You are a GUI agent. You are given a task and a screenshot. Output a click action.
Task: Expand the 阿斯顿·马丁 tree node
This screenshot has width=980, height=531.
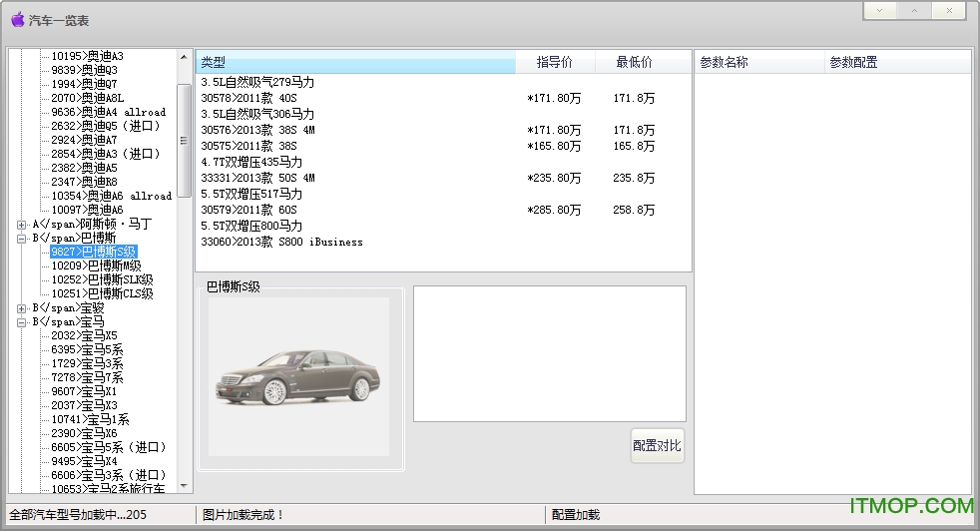click(x=22, y=225)
